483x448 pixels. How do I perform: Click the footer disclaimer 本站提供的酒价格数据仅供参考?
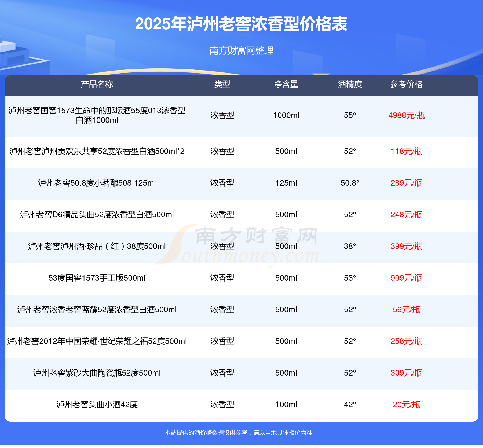coord(206,433)
